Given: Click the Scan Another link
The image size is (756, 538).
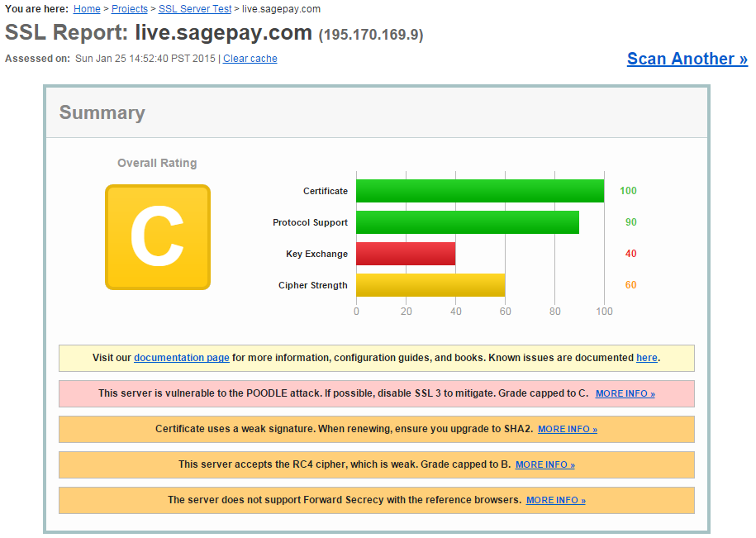Looking at the screenshot, I should tap(687, 59).
